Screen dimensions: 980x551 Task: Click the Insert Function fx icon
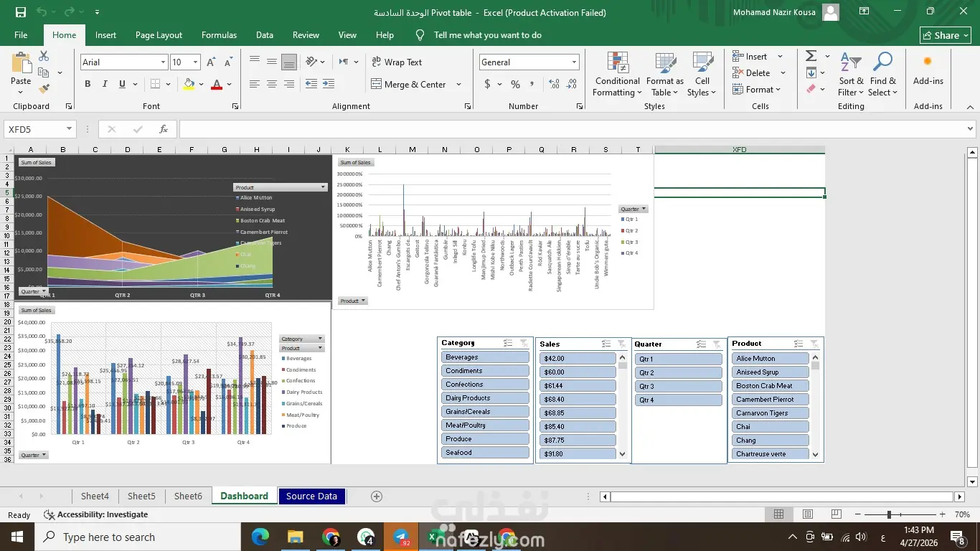click(164, 129)
